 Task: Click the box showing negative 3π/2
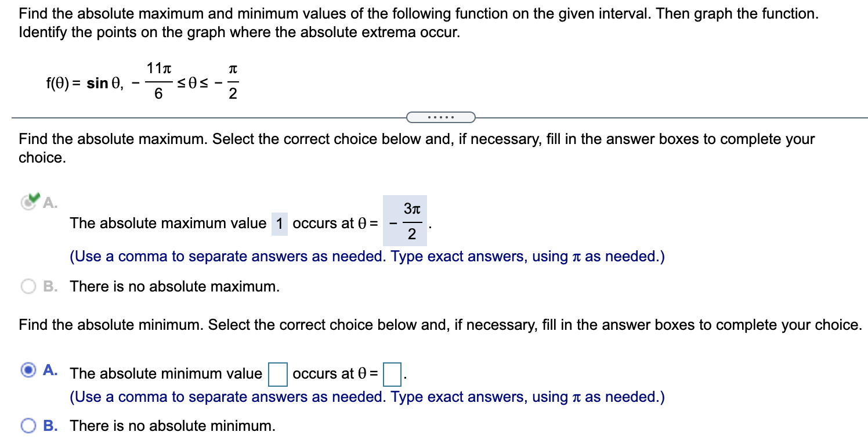tap(406, 223)
